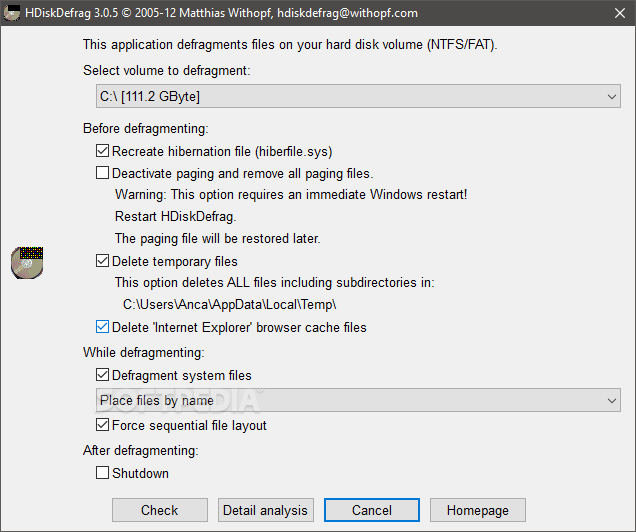Click the HDiskDefrag title bar app icon

point(12,13)
